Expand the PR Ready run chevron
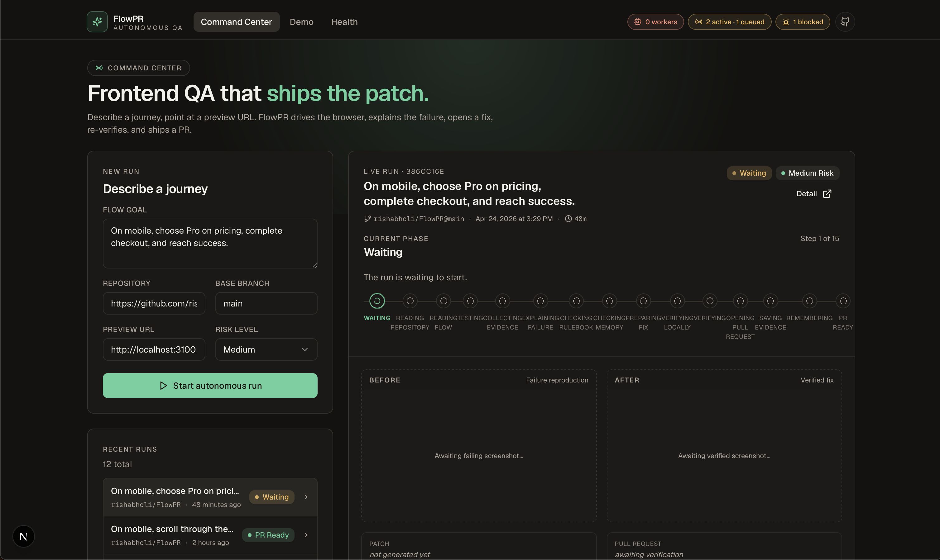This screenshot has height=560, width=940. pos(306,535)
